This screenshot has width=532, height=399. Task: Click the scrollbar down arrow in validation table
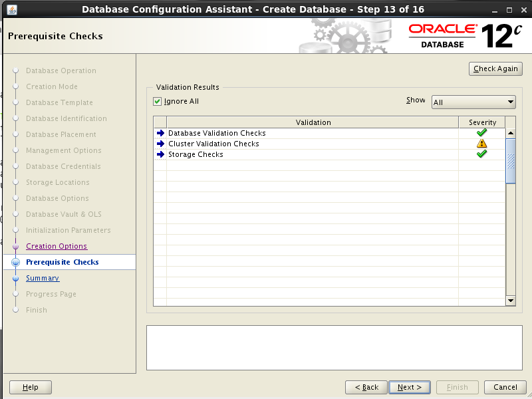511,301
